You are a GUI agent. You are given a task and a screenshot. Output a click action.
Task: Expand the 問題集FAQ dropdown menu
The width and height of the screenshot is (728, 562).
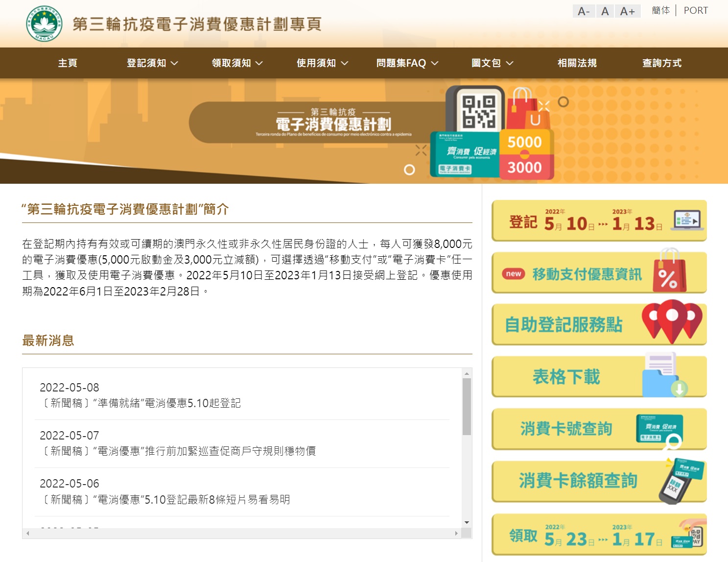(407, 63)
